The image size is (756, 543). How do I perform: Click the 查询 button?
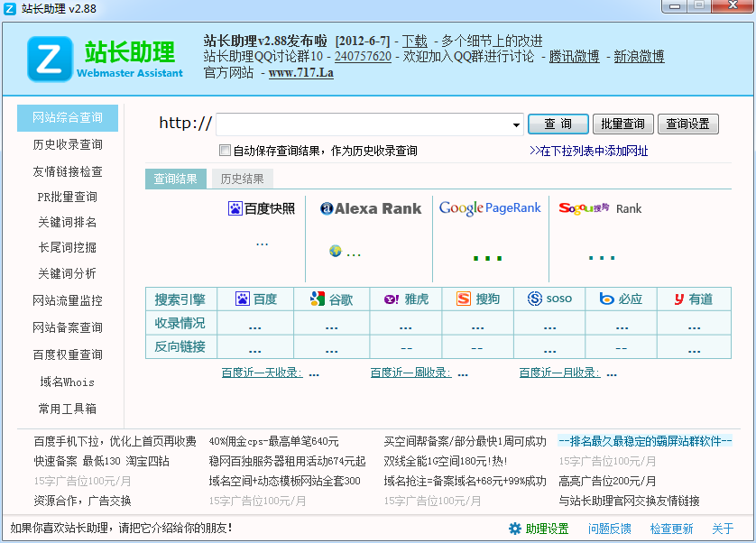pyautogui.click(x=558, y=124)
